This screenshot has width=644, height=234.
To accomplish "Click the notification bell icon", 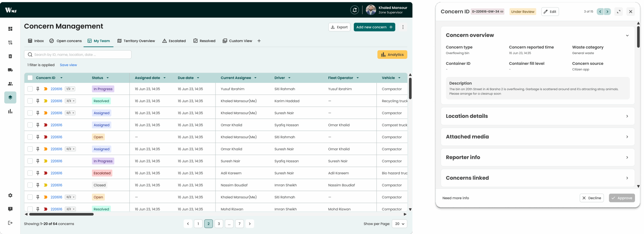I will (x=354, y=10).
